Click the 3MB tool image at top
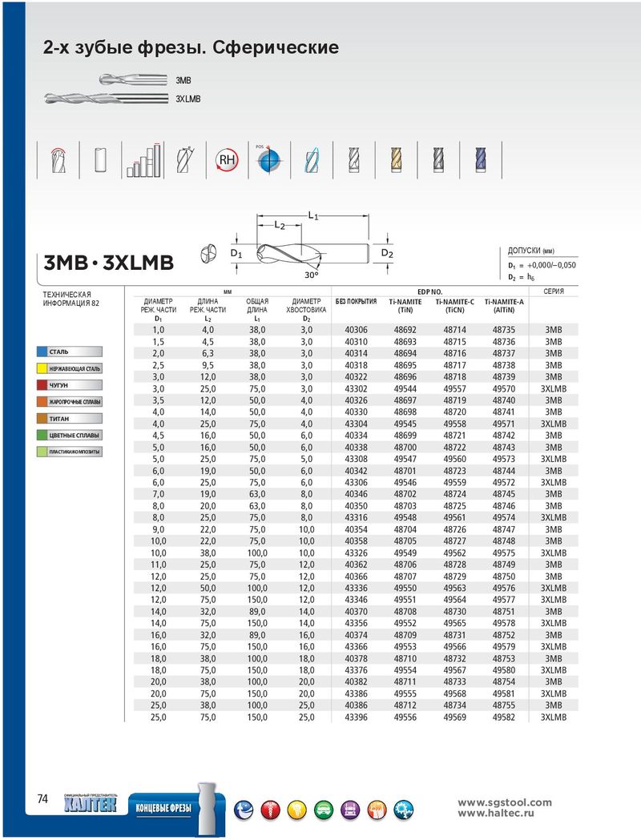The image size is (641, 840). coord(134,80)
